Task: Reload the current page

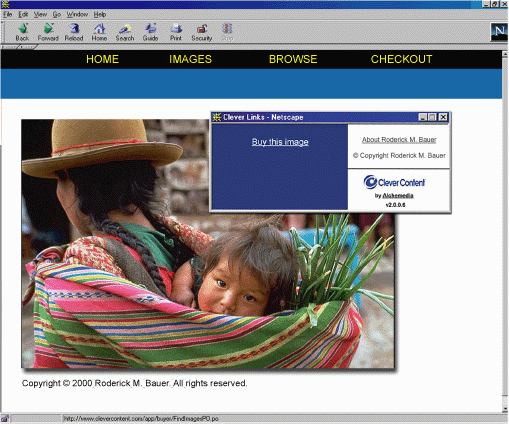Action: click(x=74, y=32)
